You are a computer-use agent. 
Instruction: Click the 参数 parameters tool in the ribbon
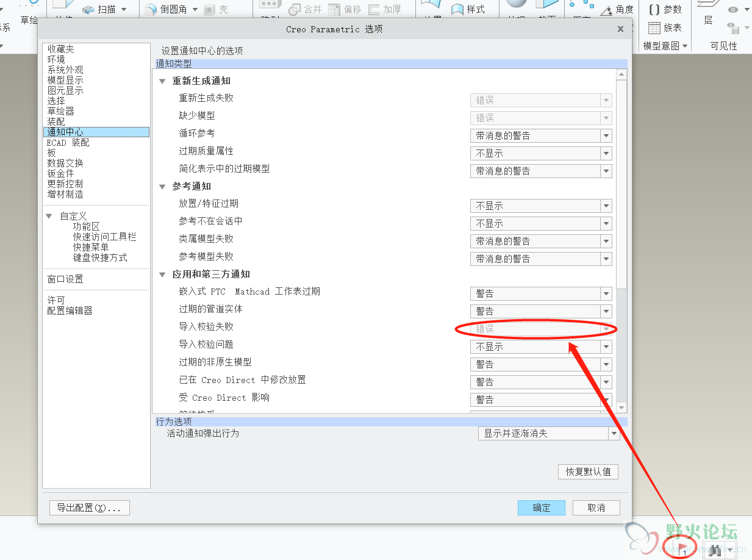click(x=665, y=9)
